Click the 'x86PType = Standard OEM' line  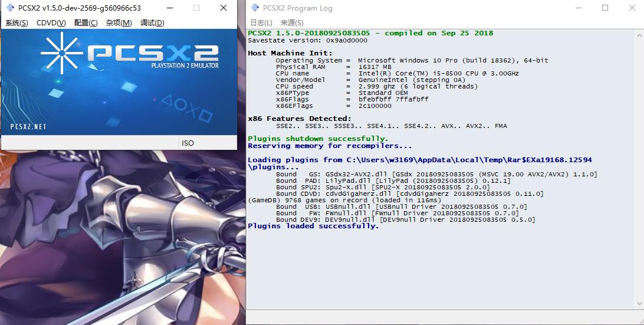point(341,93)
